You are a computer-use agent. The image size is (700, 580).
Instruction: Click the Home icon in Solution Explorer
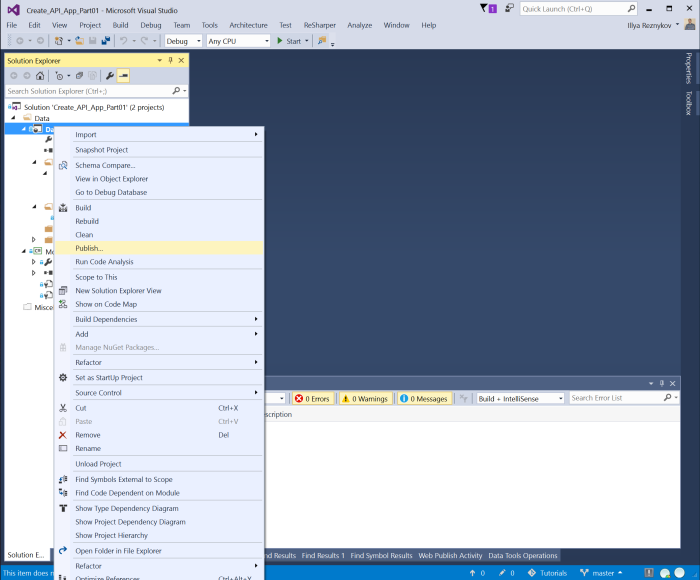coord(40,76)
